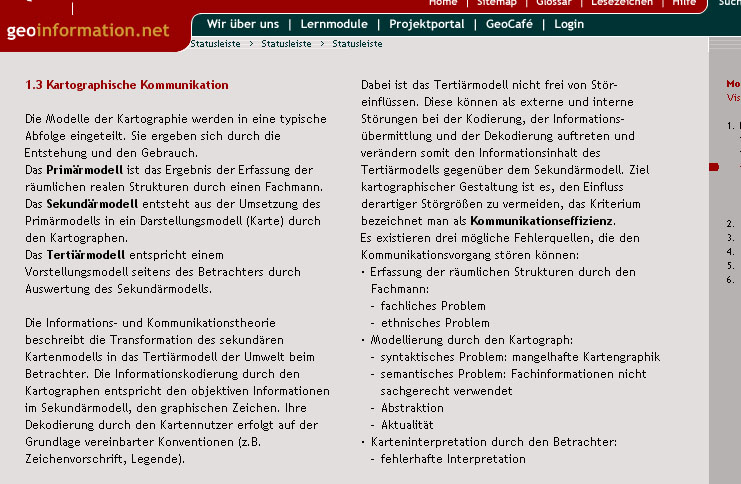The height and width of the screenshot is (484, 741).
Task: Click the geoinformation.net logo
Action: pyautogui.click(x=88, y=31)
